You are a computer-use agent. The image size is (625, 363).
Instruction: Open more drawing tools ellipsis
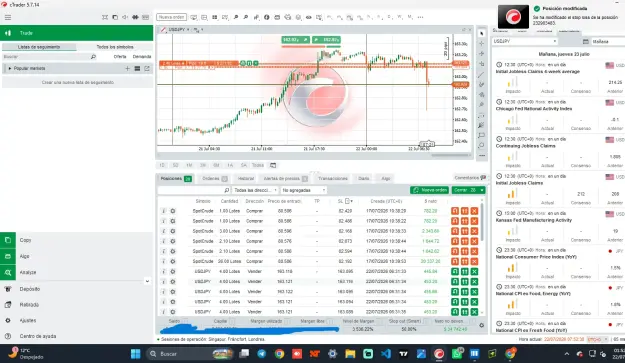point(482,156)
